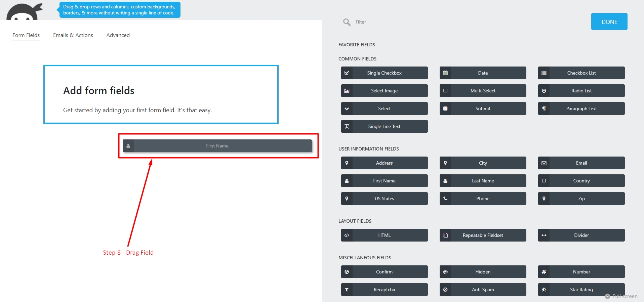Click the Select chevron icon
This screenshot has width=644, height=302.
coord(347,109)
